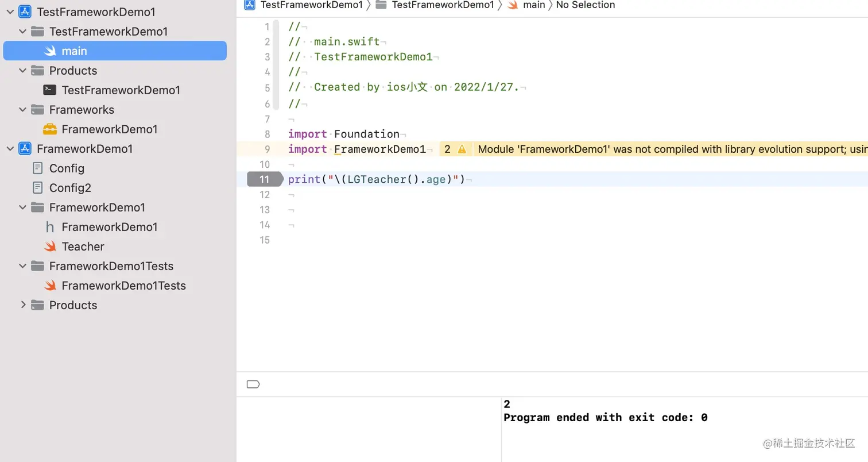Screen dimensions: 868x462
Task: Click the Config file document icon
Action: (37, 168)
